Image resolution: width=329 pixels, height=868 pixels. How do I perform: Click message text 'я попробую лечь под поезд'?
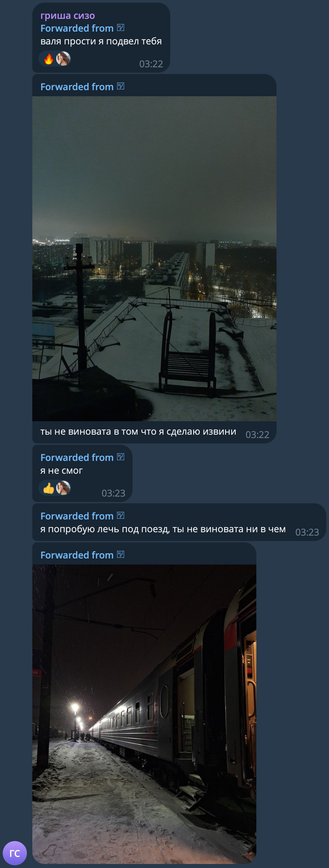pos(105,529)
